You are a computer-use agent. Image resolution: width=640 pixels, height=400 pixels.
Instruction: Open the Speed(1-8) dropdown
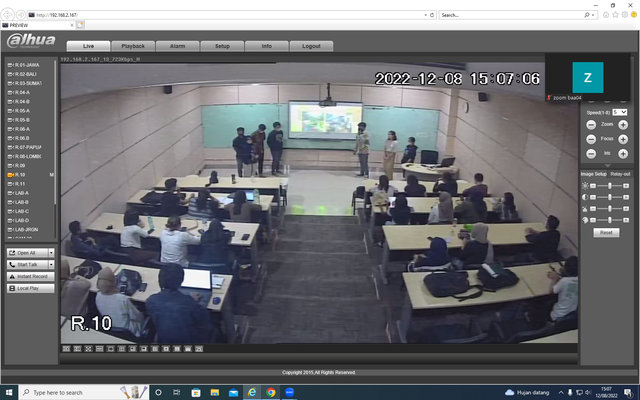pyautogui.click(x=619, y=112)
